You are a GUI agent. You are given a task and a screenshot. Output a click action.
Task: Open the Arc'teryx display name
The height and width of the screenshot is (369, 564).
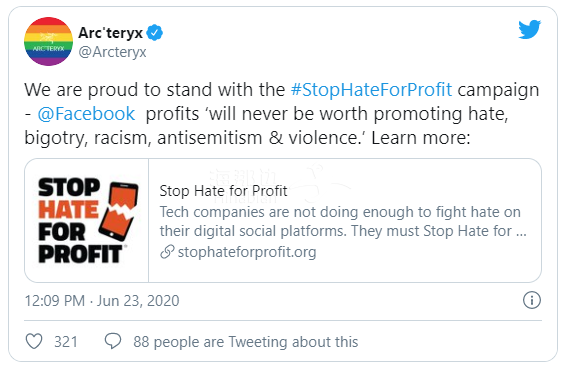coord(110,33)
